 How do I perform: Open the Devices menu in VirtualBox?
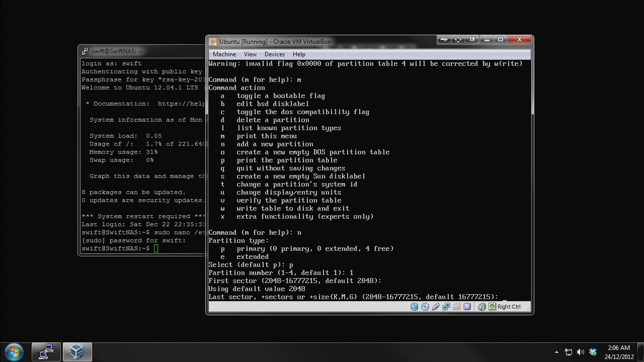pos(274,54)
